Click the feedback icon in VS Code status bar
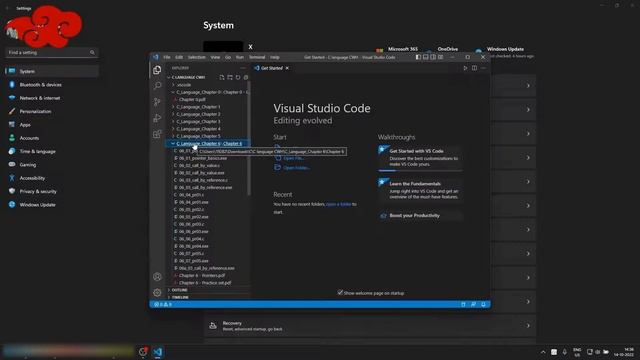The image size is (640, 360). [473, 304]
